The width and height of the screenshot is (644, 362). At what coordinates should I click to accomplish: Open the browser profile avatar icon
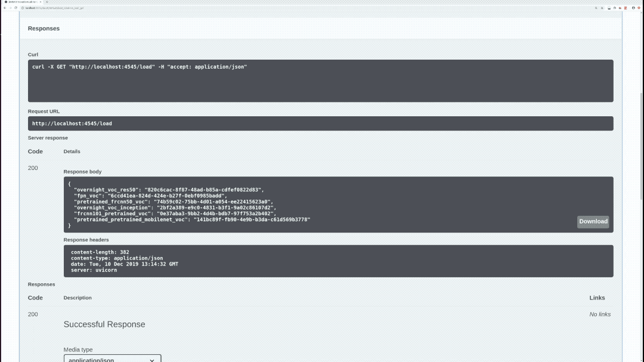[x=633, y=8]
